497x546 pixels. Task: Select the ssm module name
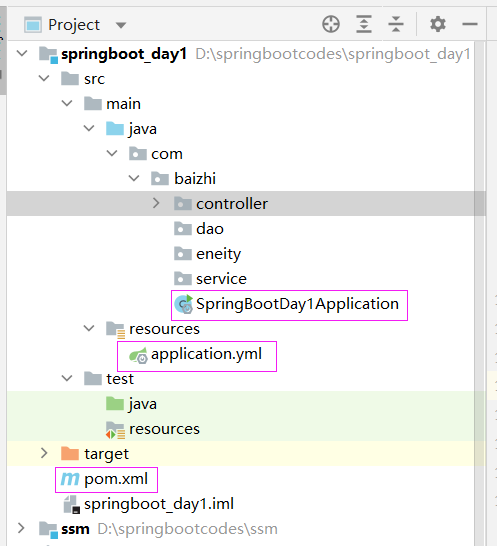pos(75,530)
